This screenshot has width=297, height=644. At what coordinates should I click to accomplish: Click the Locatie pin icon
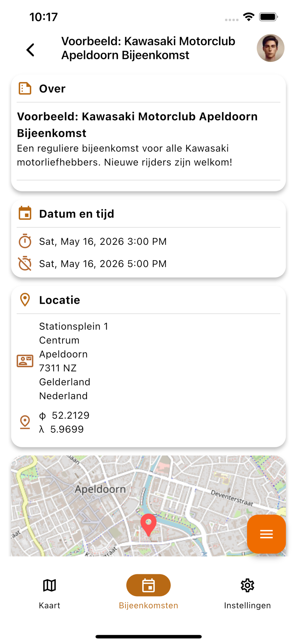(x=25, y=300)
